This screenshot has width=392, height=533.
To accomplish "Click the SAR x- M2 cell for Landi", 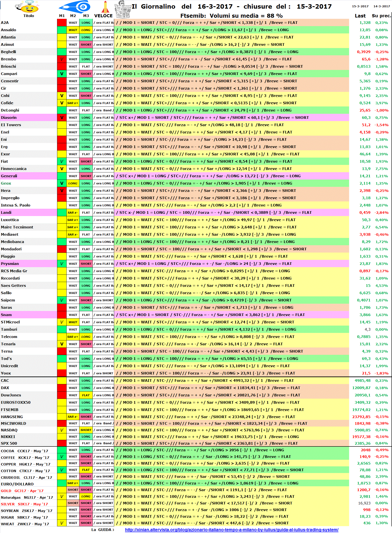I will pos(73,212).
